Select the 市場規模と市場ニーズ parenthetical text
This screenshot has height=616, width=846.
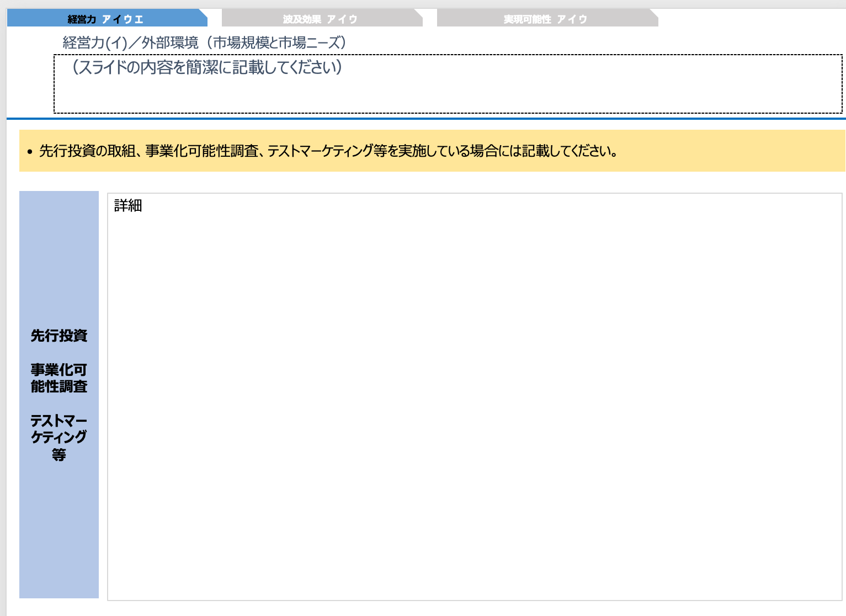276,41
